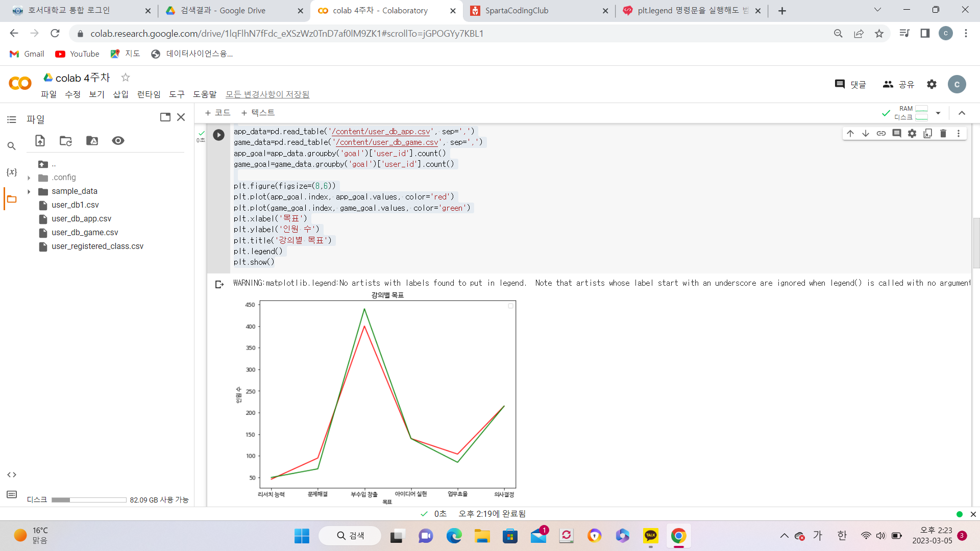Open the terminal panel icon

point(12,494)
